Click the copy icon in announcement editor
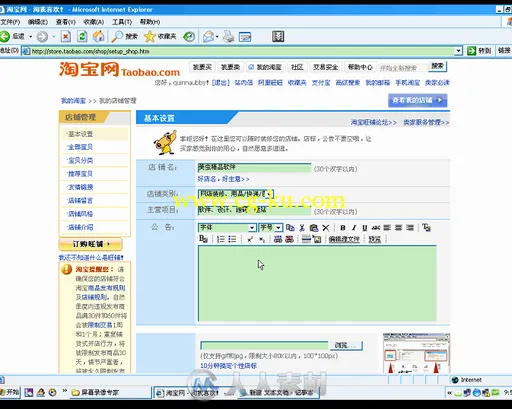This screenshot has width=512, height=409. (x=290, y=228)
